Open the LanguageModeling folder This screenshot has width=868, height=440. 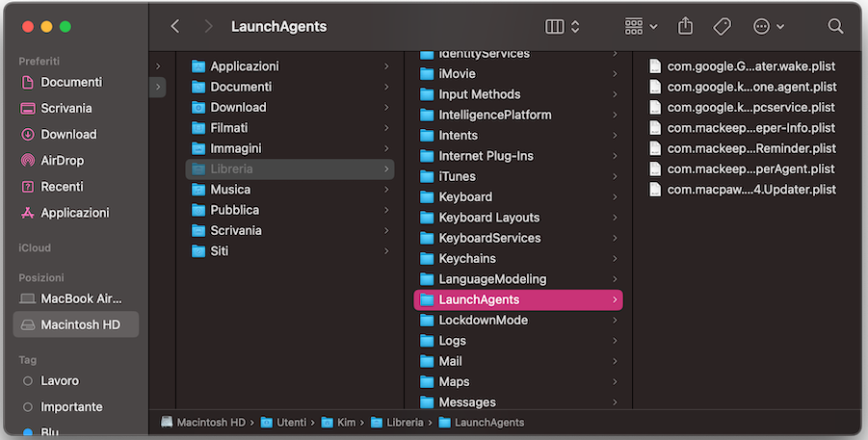tap(518, 278)
